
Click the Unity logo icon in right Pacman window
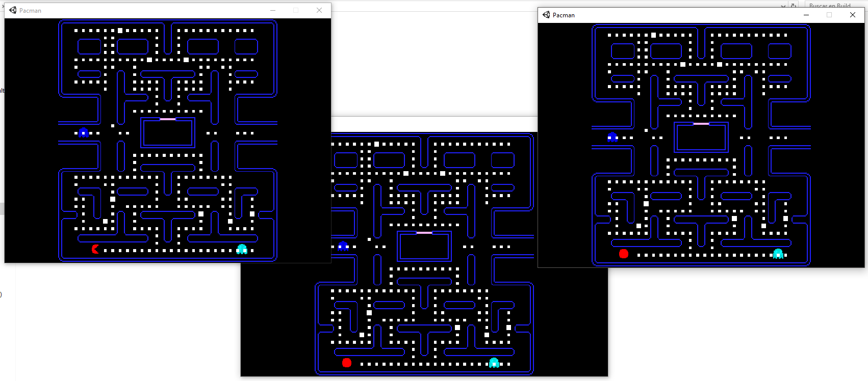546,15
